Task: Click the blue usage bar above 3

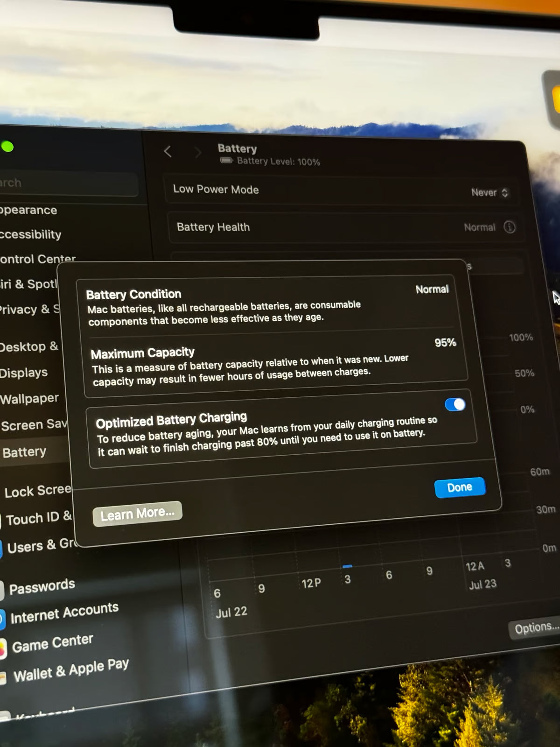Action: (x=347, y=566)
